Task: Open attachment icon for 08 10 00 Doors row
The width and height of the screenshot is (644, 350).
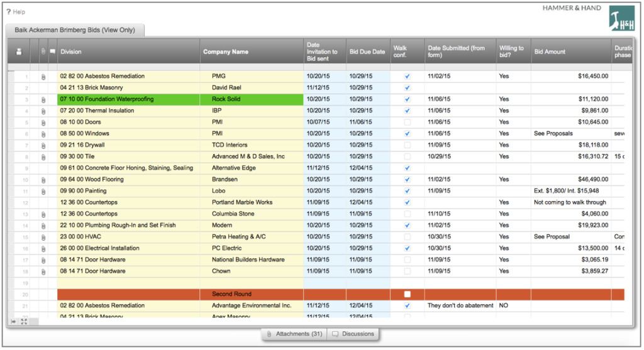Action: pyautogui.click(x=43, y=123)
